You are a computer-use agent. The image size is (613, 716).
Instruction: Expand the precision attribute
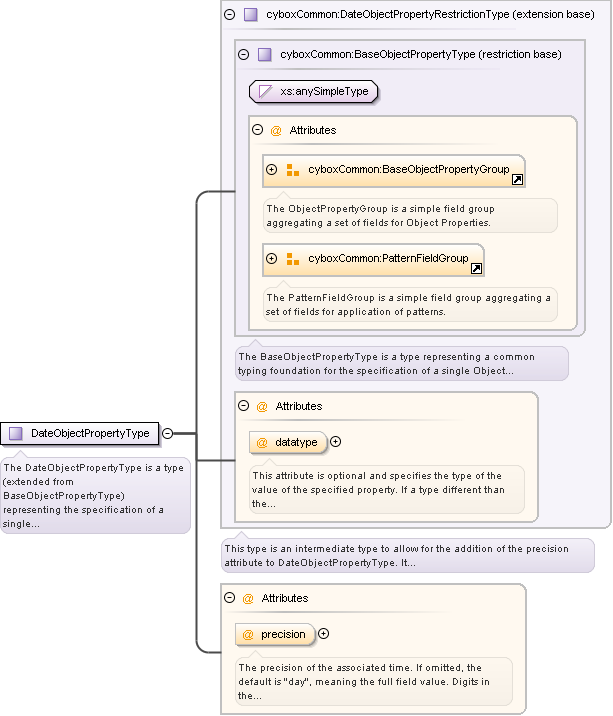click(323, 633)
